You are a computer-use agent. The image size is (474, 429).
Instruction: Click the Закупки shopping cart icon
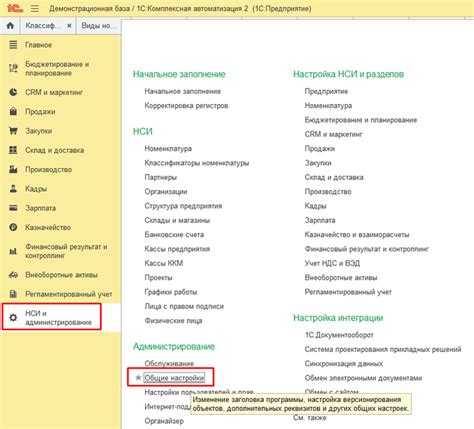13,131
